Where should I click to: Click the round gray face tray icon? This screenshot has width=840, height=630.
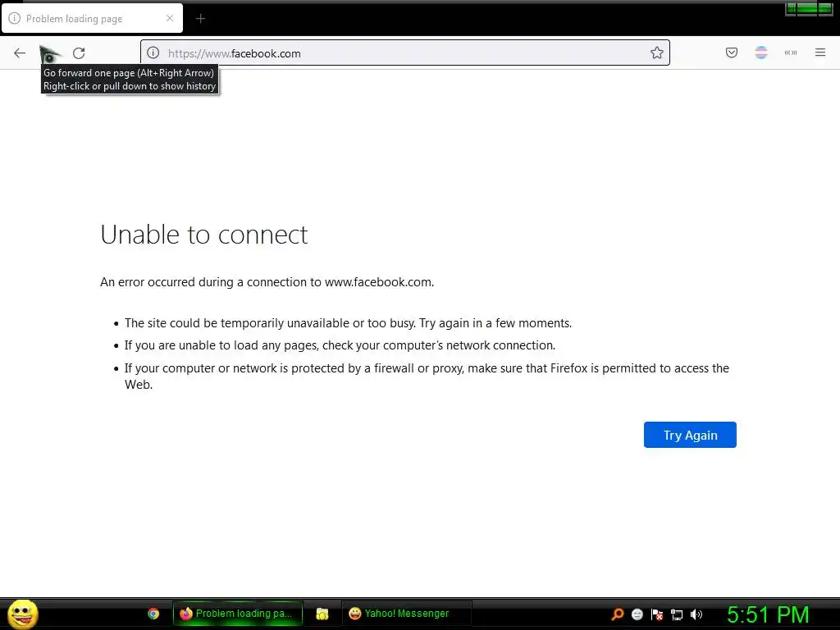pyautogui.click(x=637, y=614)
